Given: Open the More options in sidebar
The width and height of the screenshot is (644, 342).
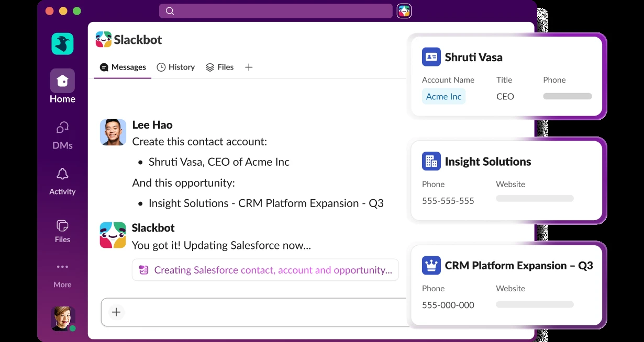Looking at the screenshot, I should coord(62,276).
